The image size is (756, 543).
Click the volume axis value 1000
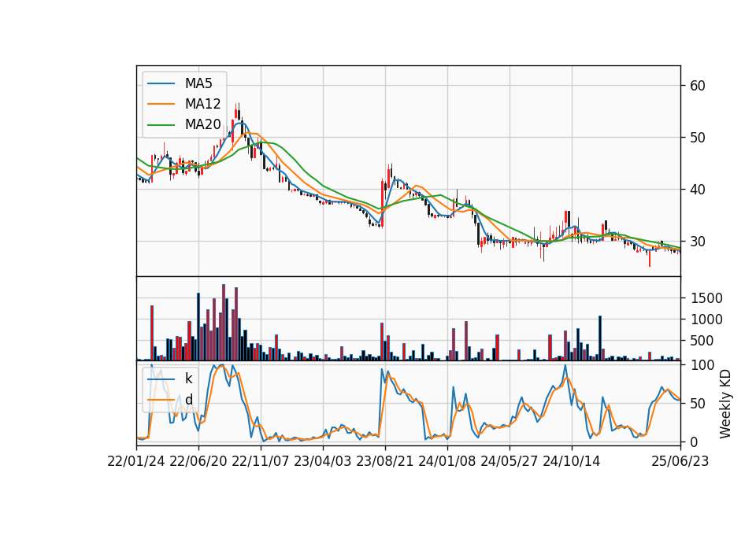pos(706,320)
